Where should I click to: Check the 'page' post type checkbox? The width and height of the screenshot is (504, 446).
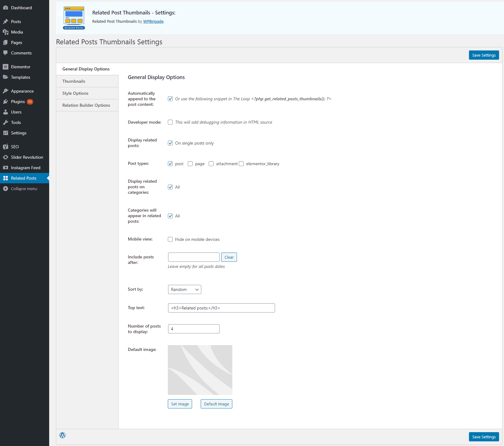pos(190,164)
